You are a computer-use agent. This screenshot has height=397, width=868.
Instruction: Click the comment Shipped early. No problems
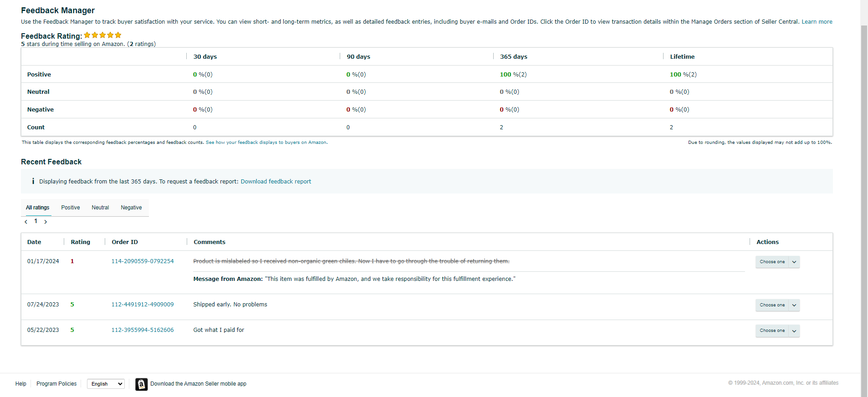click(230, 305)
